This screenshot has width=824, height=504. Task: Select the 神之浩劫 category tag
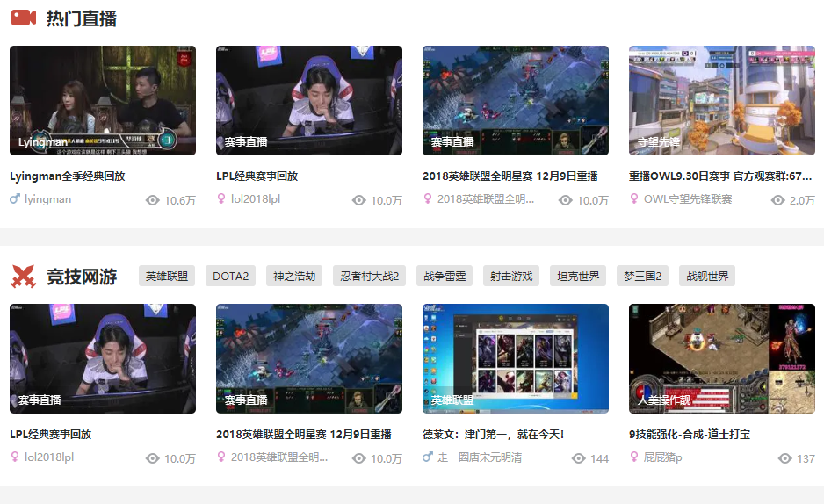pyautogui.click(x=294, y=277)
